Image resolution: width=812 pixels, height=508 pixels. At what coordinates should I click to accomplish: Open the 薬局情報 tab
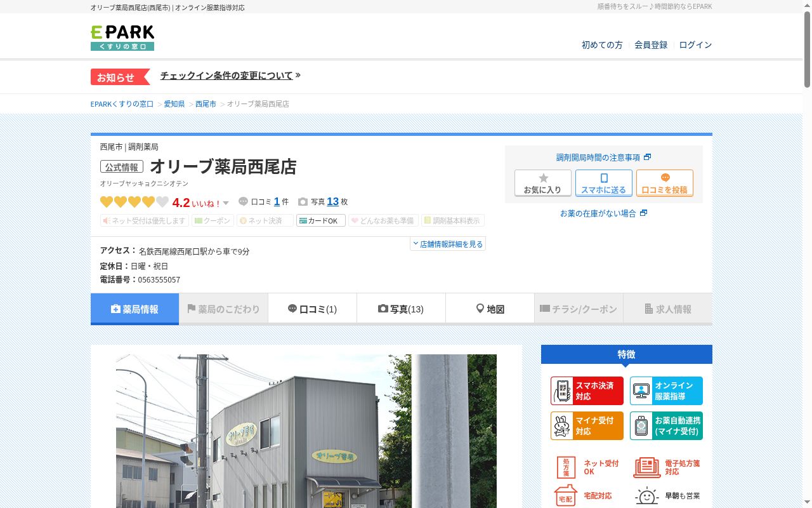tap(134, 309)
